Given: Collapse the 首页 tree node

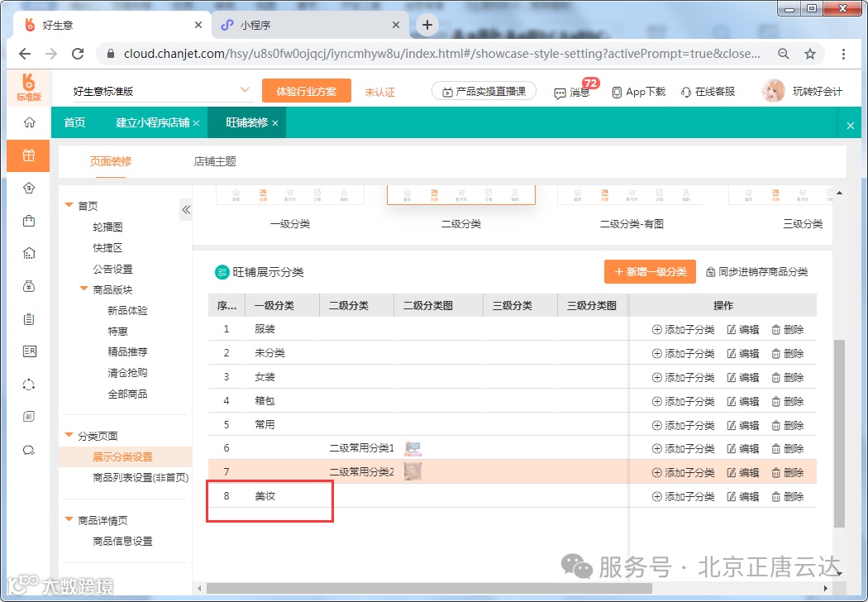Looking at the screenshot, I should pyautogui.click(x=69, y=205).
